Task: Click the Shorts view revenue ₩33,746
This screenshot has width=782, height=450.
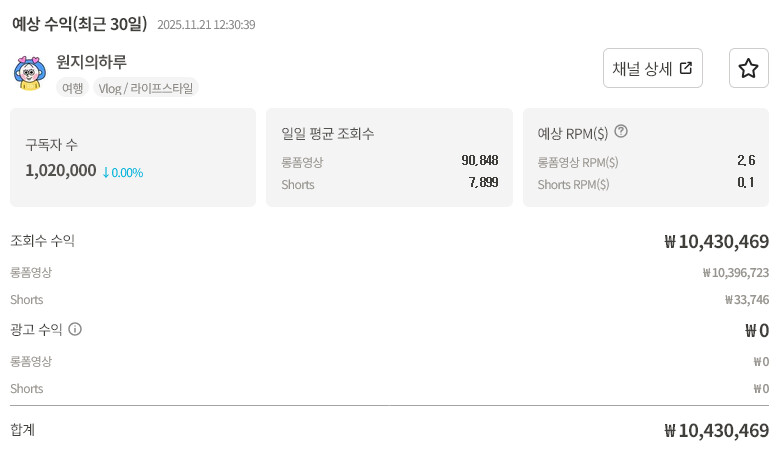Action: [746, 299]
